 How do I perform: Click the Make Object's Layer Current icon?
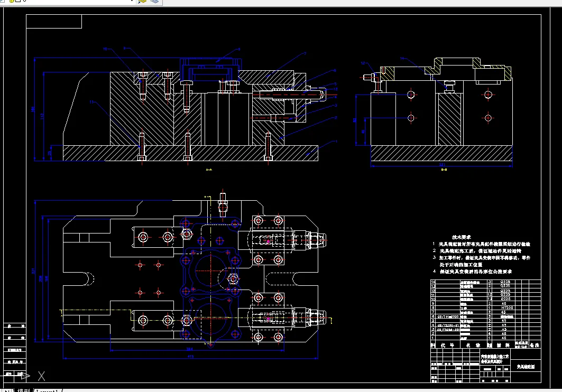click(x=142, y=1)
